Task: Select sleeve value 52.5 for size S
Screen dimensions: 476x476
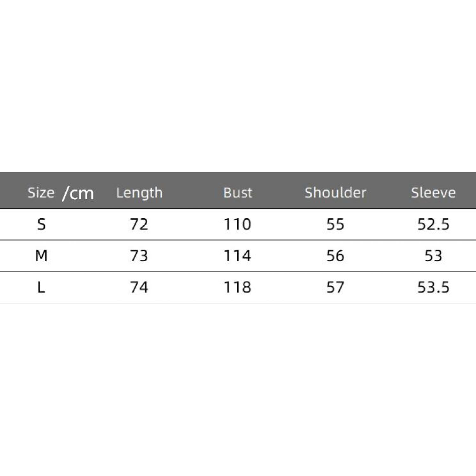Action: point(433,224)
